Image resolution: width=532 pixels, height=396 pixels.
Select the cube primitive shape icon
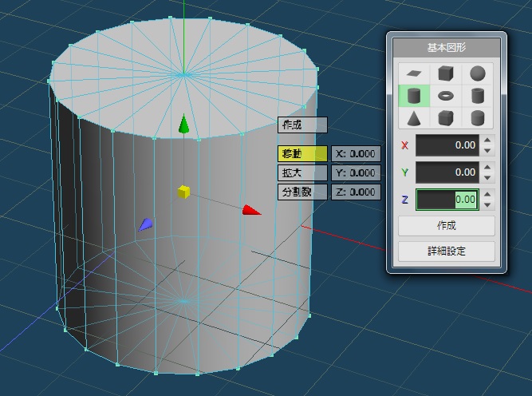[446, 74]
